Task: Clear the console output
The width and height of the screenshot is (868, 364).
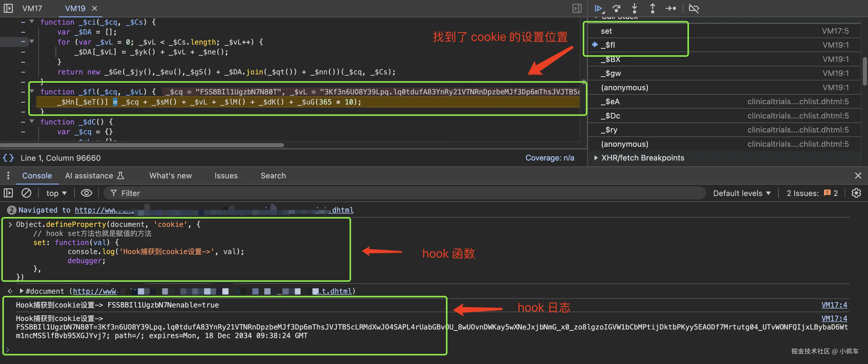Action: pos(26,193)
